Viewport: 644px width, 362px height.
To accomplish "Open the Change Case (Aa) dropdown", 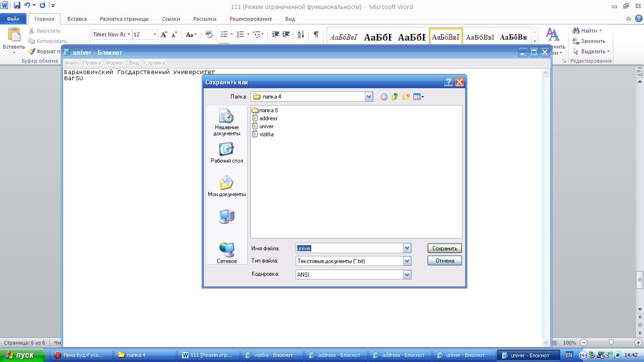I will pyautogui.click(x=191, y=34).
